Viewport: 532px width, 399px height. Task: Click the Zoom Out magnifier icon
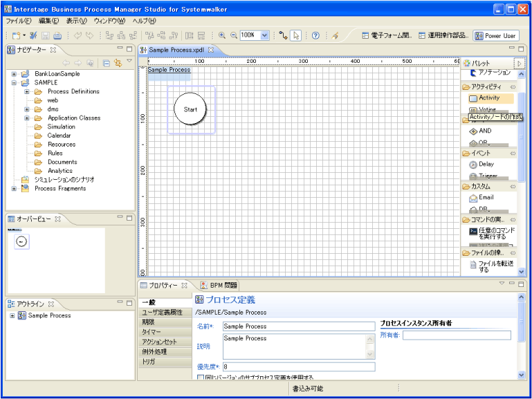[x=233, y=35]
